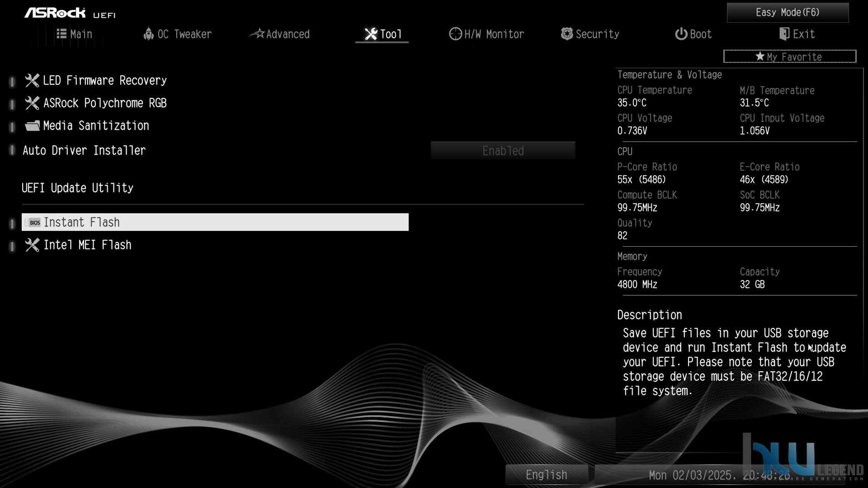This screenshot has width=868, height=488.
Task: Click the Media Sanitization folder icon
Action: pyautogui.click(x=32, y=126)
